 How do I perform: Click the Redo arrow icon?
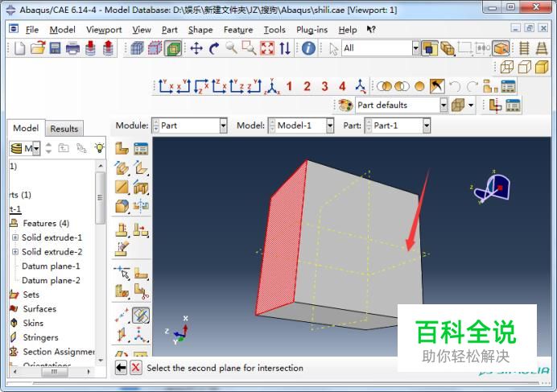coord(472,86)
